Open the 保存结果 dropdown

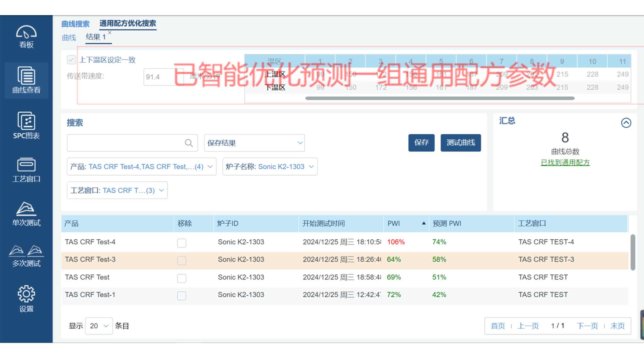[x=254, y=143]
